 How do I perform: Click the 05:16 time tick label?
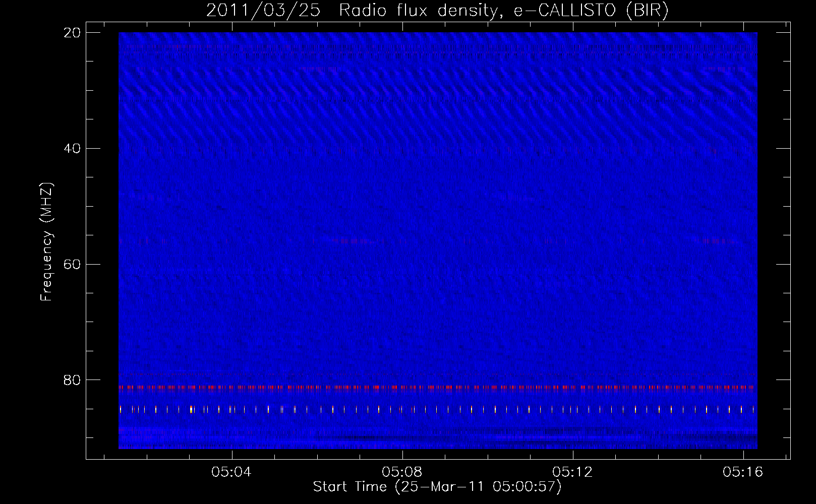pos(743,472)
